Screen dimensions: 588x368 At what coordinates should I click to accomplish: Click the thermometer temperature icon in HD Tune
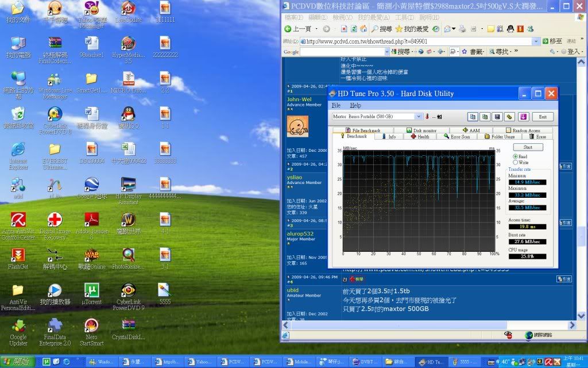427,117
